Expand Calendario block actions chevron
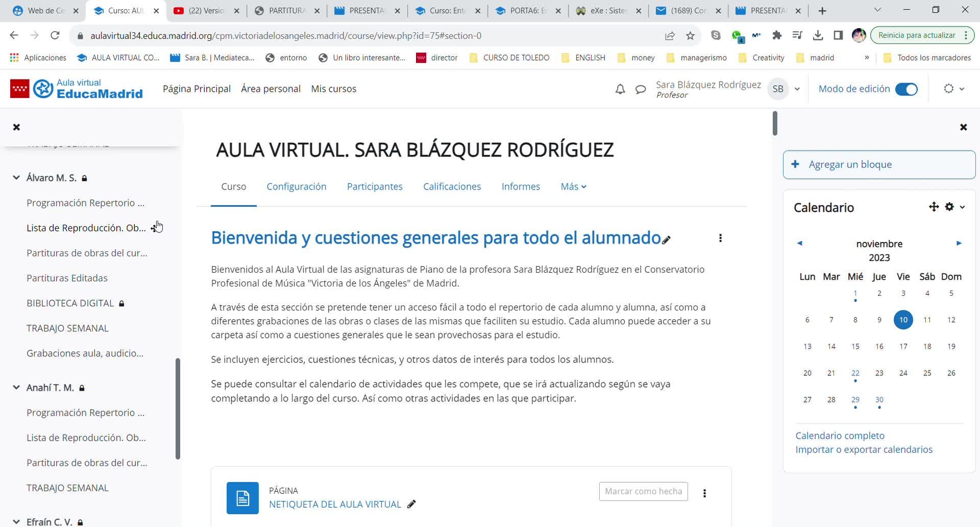The image size is (980, 527). pos(963,207)
